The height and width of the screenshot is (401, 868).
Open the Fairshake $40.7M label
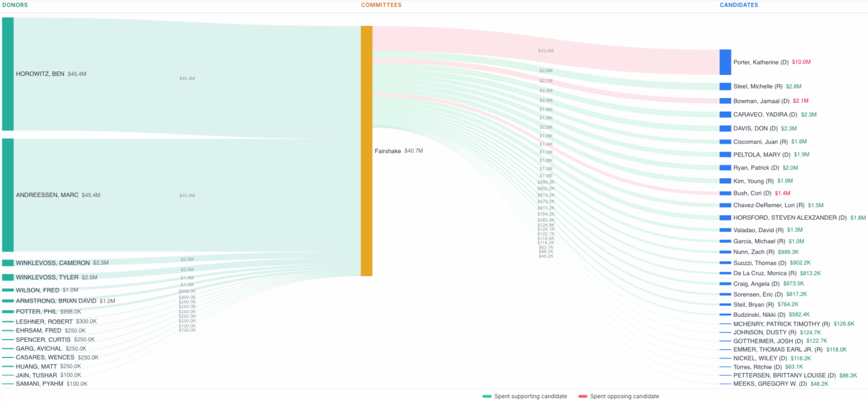(398, 151)
